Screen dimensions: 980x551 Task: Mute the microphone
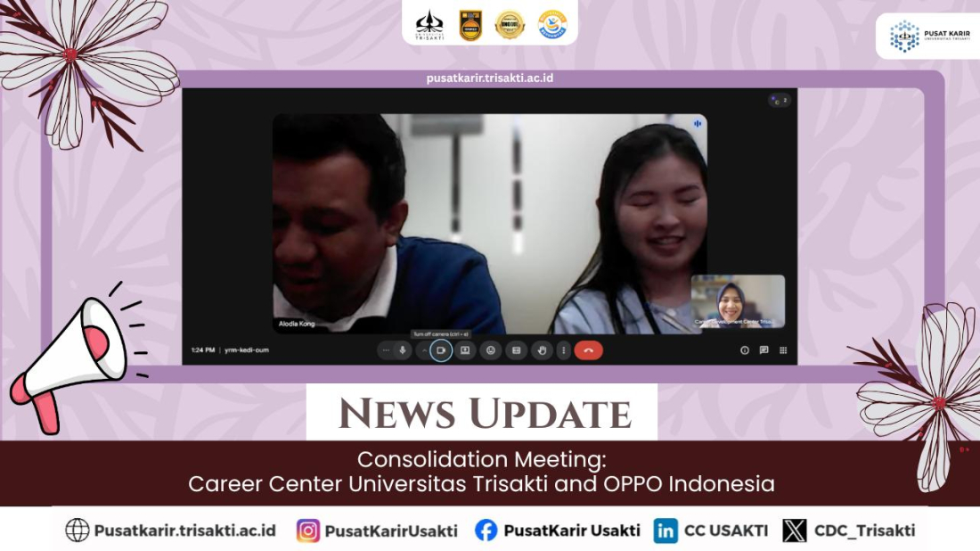pyautogui.click(x=403, y=351)
